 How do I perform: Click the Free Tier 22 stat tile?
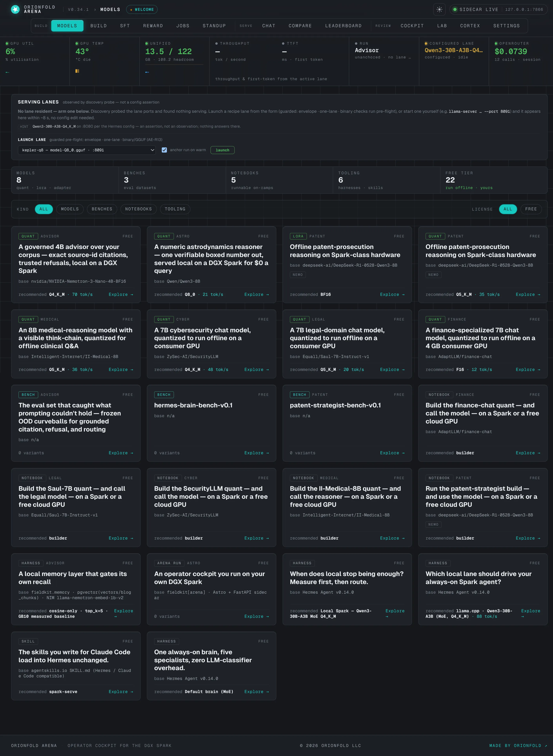[x=494, y=180]
